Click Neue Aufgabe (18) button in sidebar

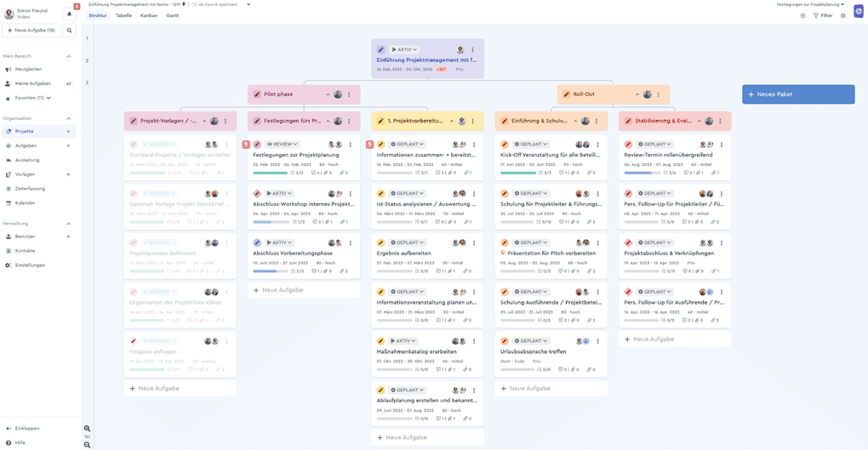[x=31, y=31]
